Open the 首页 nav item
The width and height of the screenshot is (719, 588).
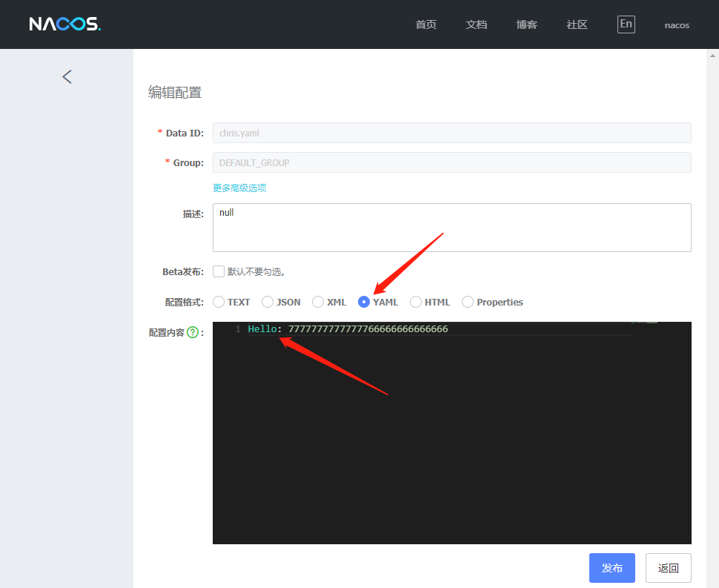pyautogui.click(x=425, y=24)
